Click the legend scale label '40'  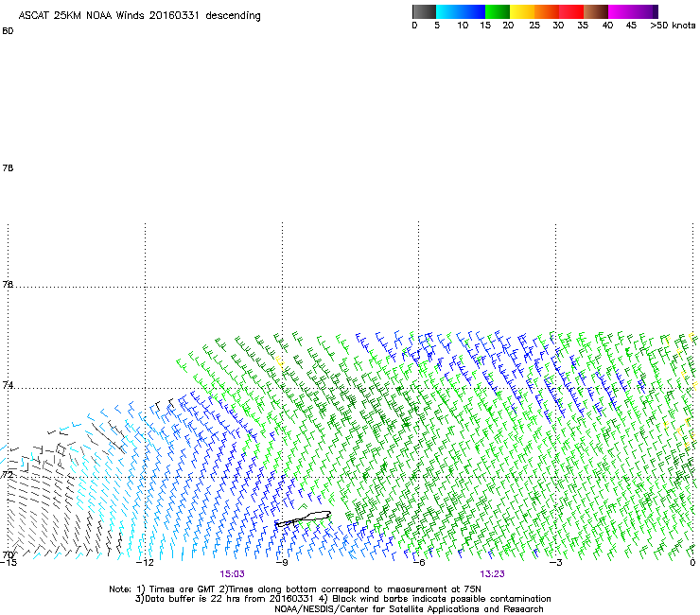click(x=607, y=26)
